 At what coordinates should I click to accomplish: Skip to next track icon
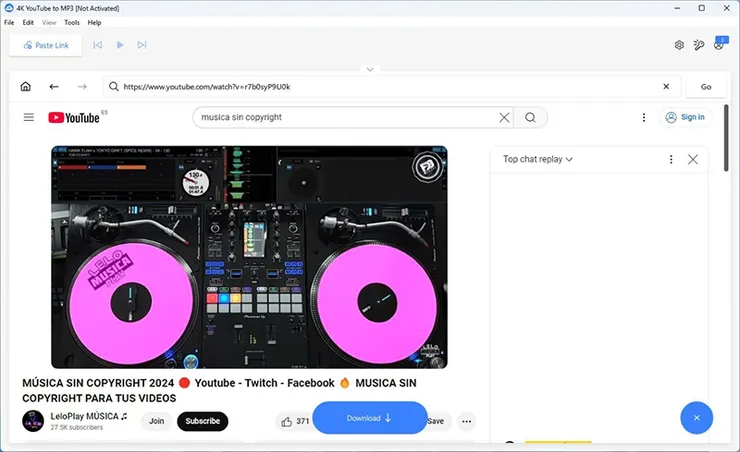142,45
